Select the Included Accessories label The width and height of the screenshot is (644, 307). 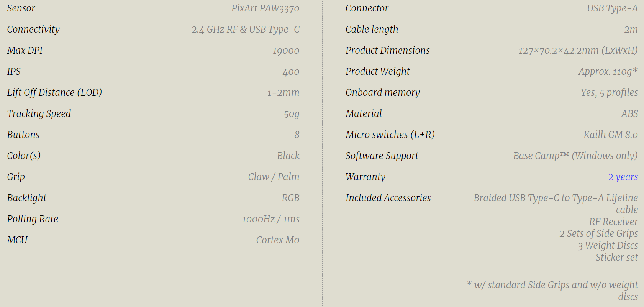click(388, 198)
